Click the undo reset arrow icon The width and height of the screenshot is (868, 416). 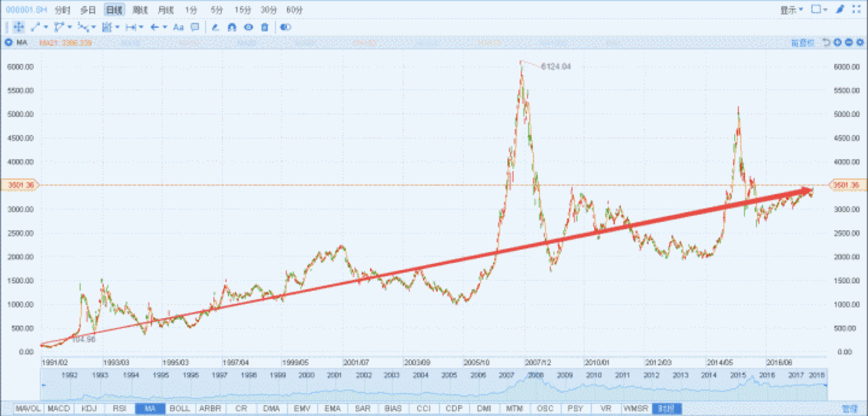[827, 42]
